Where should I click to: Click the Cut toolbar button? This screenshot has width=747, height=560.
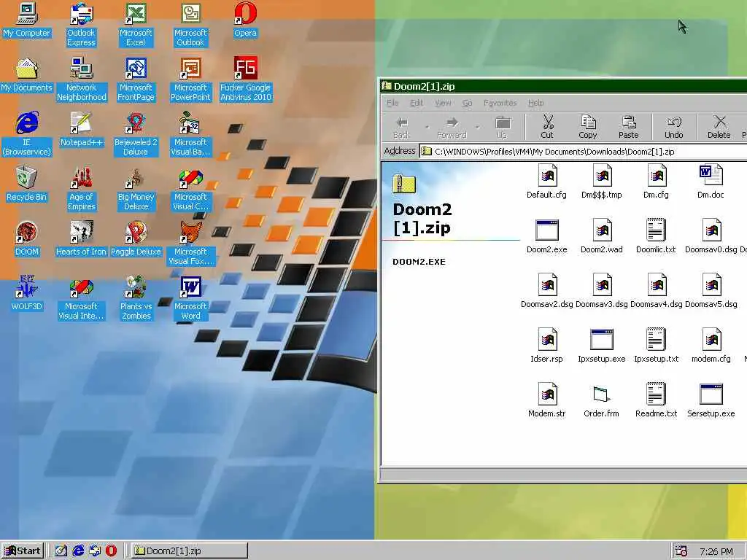click(x=547, y=127)
